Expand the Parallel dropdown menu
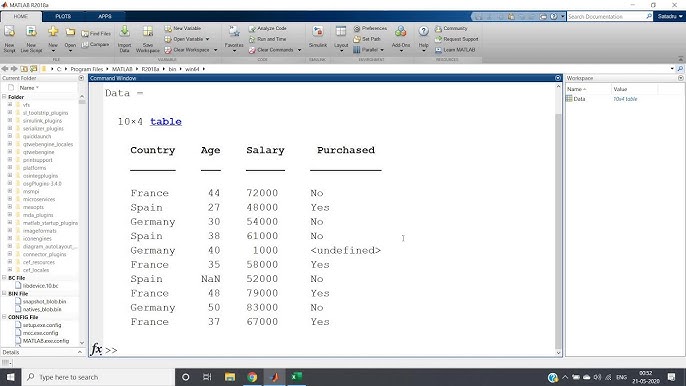This screenshot has width=686, height=386. click(x=382, y=50)
